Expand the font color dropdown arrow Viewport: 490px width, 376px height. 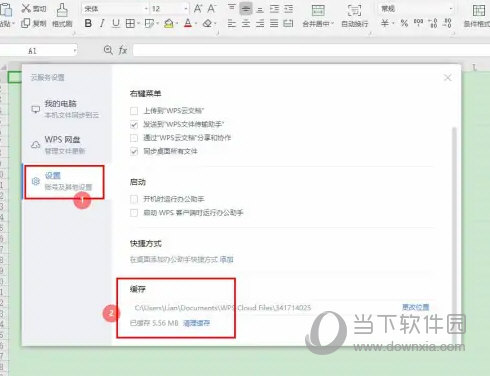[196, 24]
